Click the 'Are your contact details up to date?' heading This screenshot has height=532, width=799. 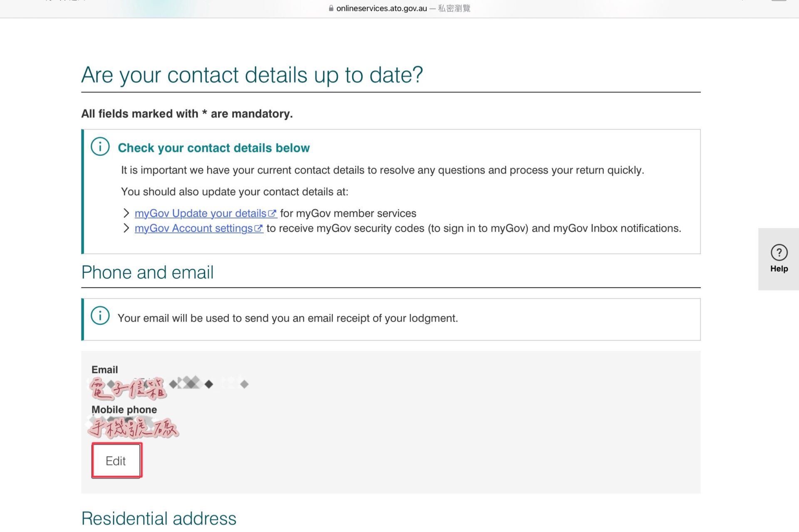coord(252,75)
